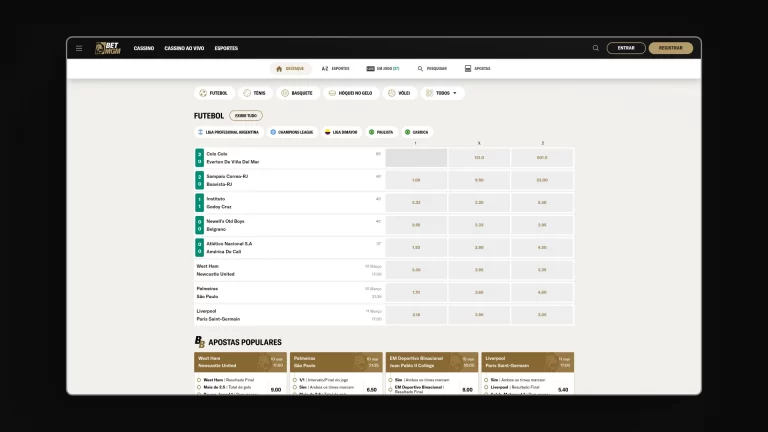Select the Destaque home icon
The height and width of the screenshot is (432, 768).
pyautogui.click(x=279, y=69)
